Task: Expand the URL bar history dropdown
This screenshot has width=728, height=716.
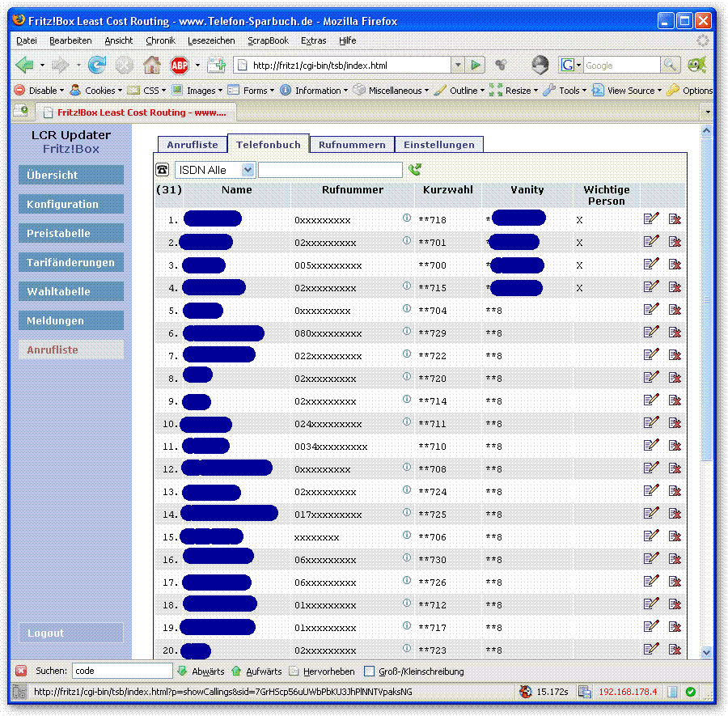Action: click(458, 65)
